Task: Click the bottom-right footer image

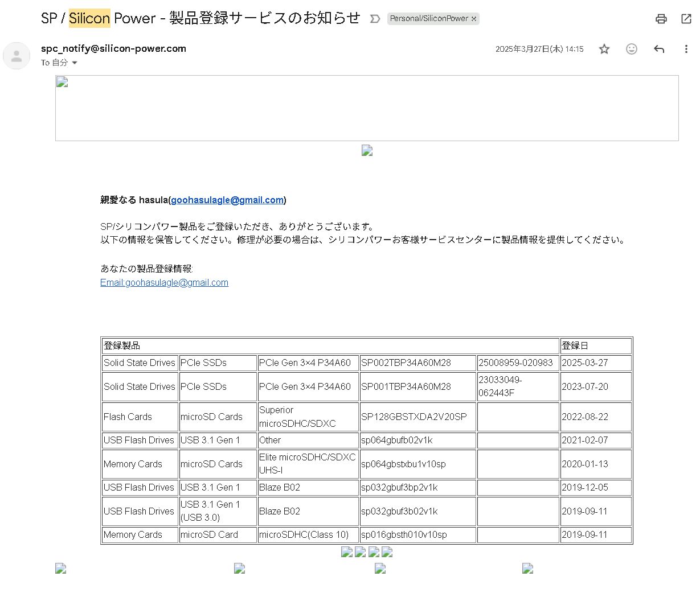Action: 527,568
